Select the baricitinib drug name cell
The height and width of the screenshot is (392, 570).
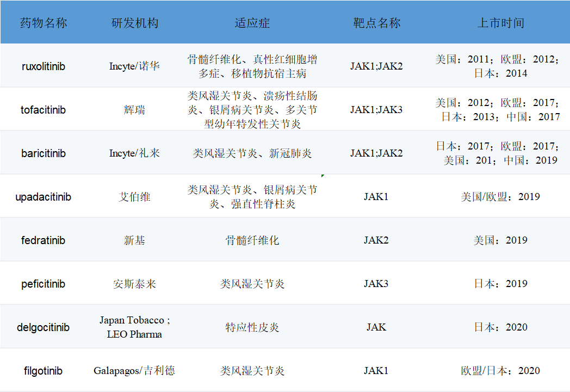click(44, 153)
